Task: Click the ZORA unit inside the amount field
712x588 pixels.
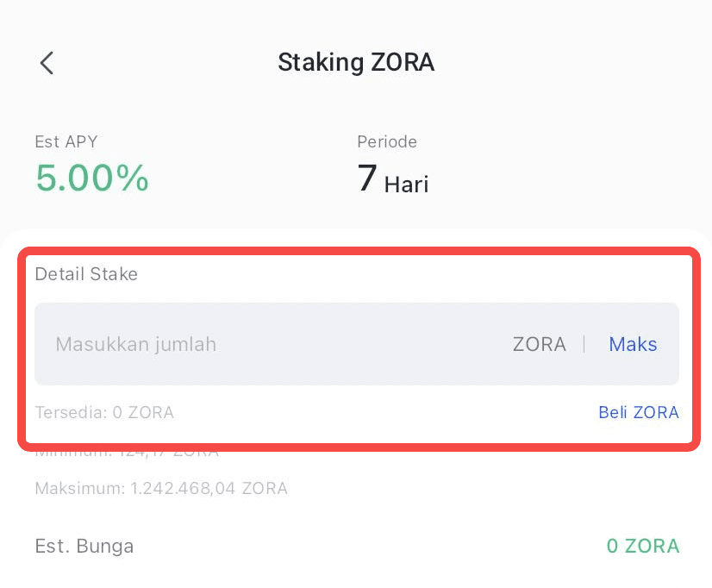Action: [x=539, y=345]
